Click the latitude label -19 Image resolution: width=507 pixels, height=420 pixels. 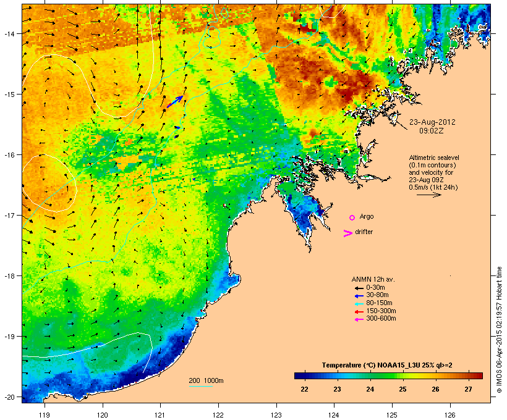click(9, 337)
